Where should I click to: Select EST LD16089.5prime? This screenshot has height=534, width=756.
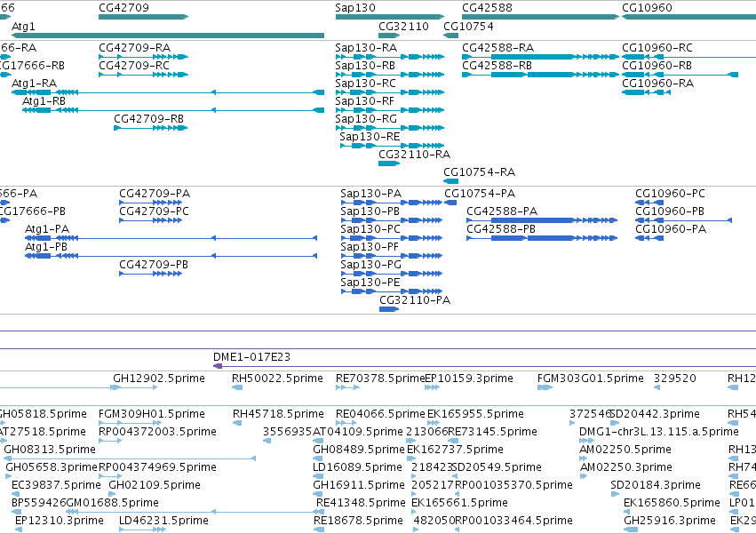318,476
